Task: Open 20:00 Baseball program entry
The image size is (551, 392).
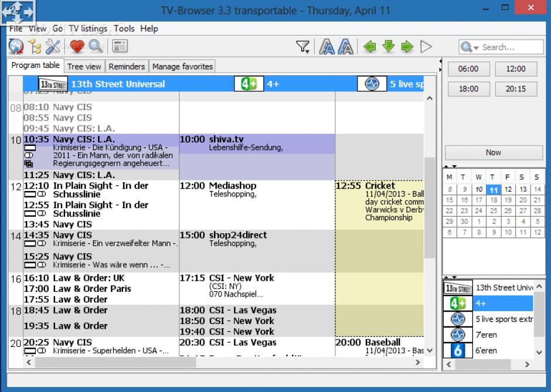Action: point(380,346)
